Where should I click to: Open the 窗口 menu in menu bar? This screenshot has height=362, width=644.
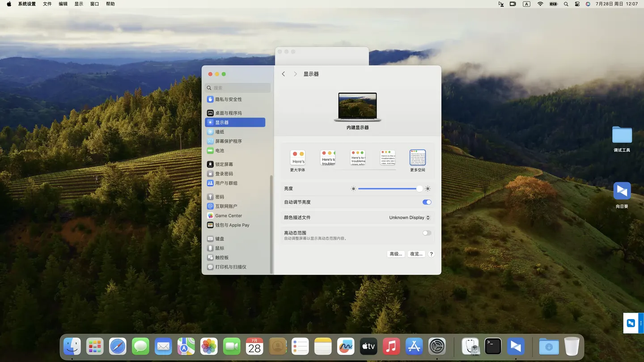(x=94, y=4)
